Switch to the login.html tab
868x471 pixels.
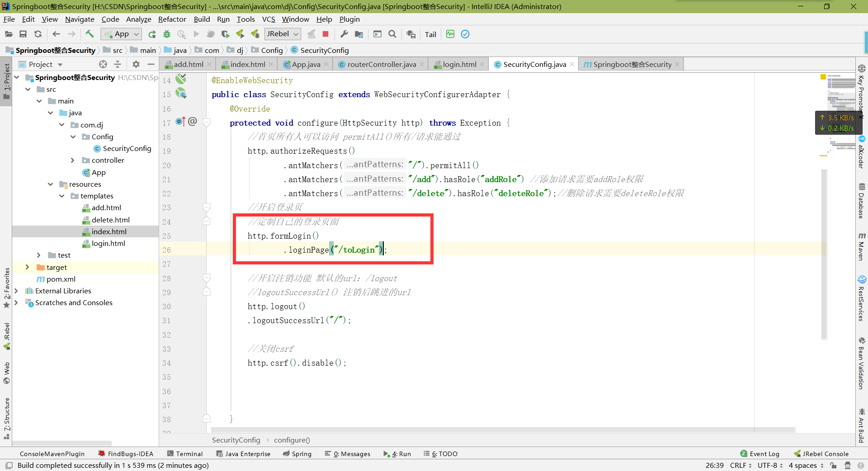(x=459, y=64)
